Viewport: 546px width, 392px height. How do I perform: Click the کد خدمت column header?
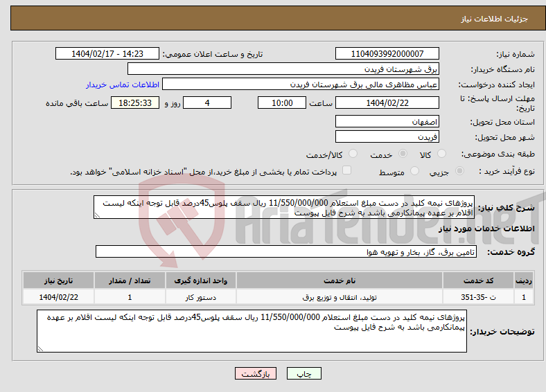coord(479,280)
